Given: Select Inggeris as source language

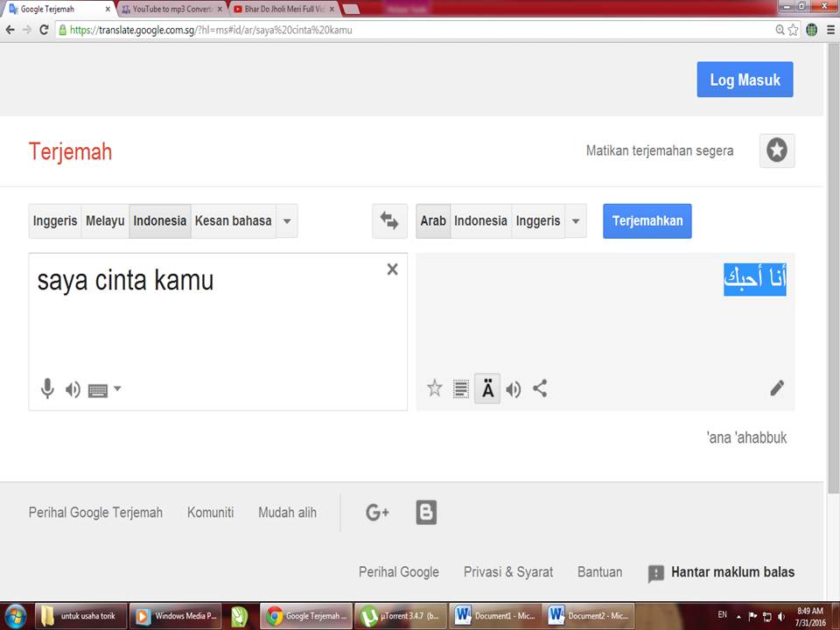Looking at the screenshot, I should 55,220.
